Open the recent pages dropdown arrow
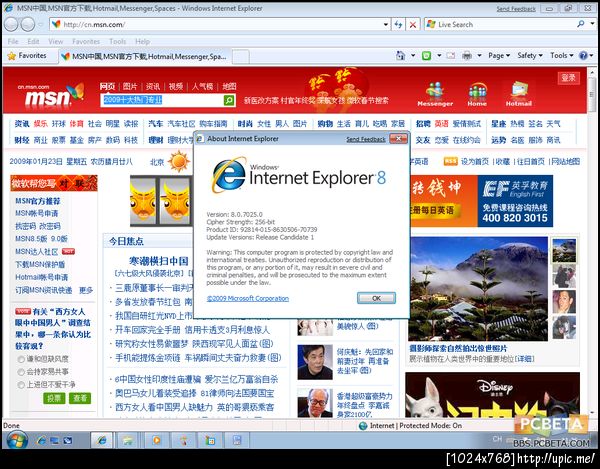Screen dimensions: 600x469 point(40,25)
